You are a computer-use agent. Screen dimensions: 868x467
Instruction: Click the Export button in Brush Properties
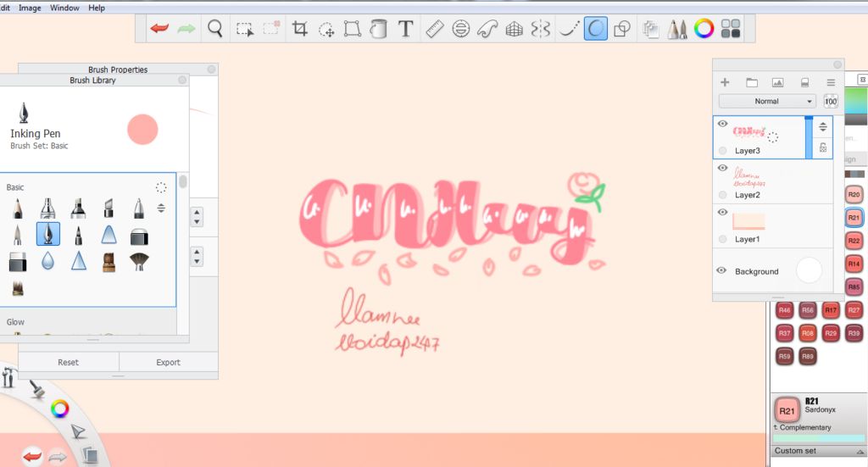pyautogui.click(x=169, y=362)
